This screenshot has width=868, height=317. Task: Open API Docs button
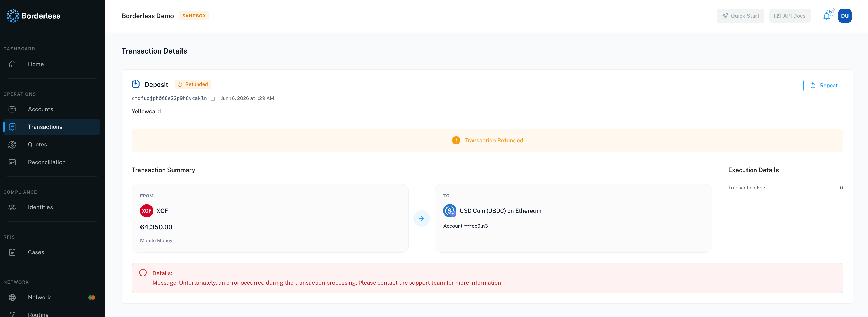click(x=790, y=16)
